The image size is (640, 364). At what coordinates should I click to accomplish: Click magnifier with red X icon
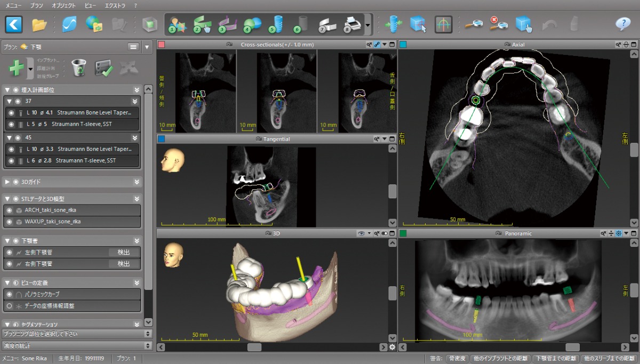point(499,24)
